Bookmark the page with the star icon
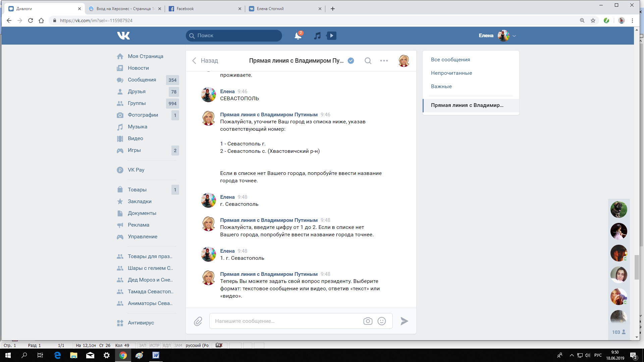This screenshot has height=362, width=644. tap(593, 20)
